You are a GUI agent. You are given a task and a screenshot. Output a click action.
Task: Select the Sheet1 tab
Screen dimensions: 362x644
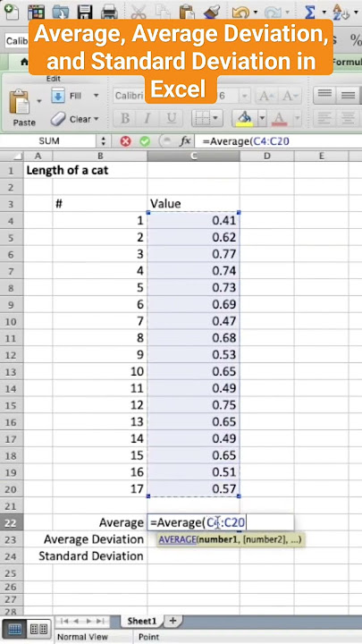click(x=141, y=621)
